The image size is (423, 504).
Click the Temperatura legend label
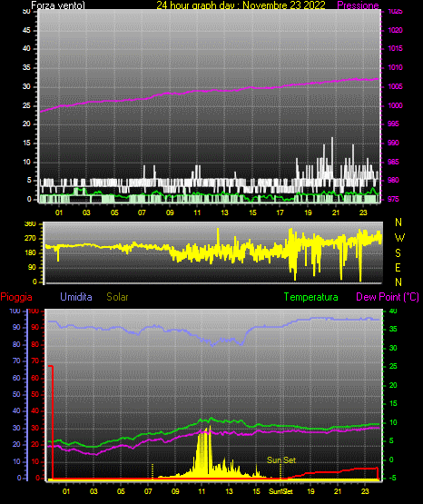pos(311,297)
